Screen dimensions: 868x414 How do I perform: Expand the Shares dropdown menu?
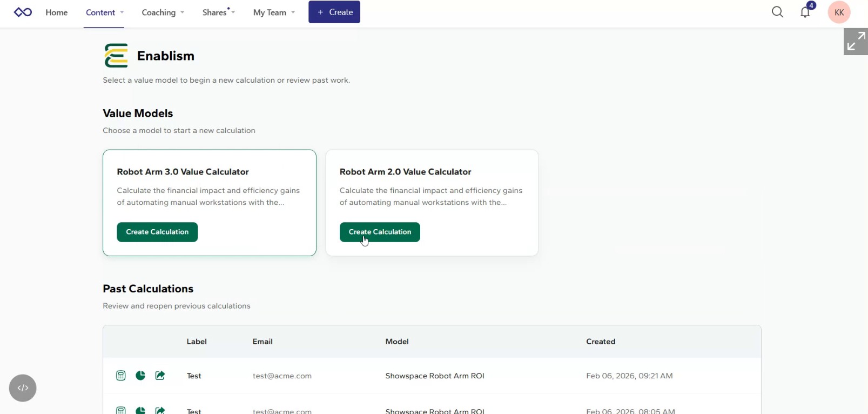click(218, 12)
